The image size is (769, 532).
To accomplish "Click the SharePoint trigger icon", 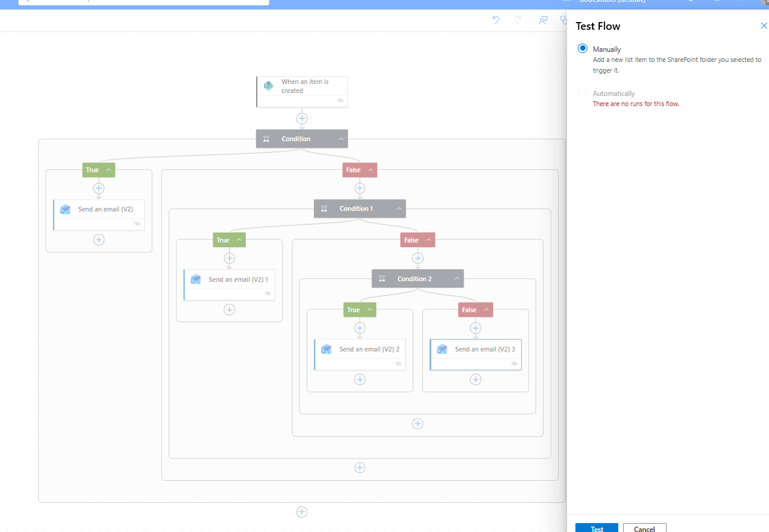I will click(268, 86).
